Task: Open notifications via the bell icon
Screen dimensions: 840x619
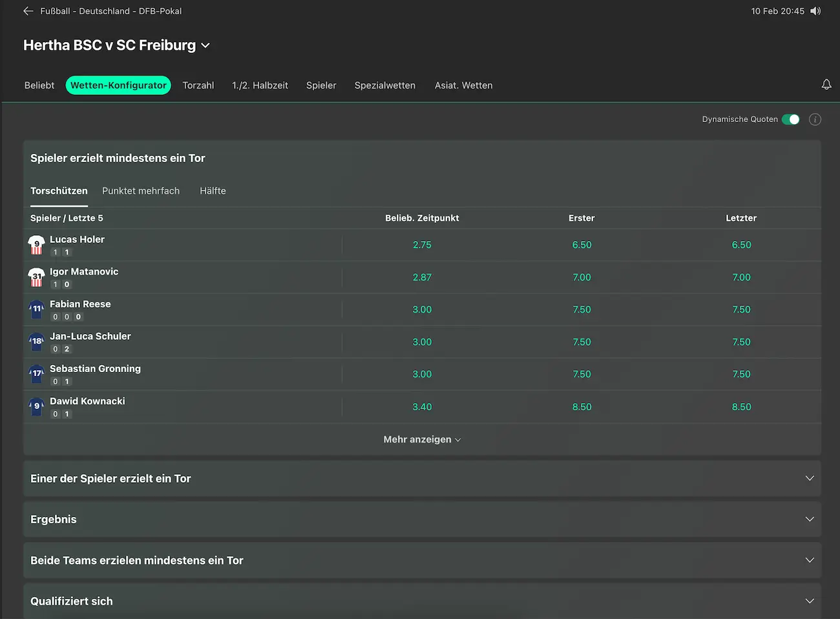Action: [x=826, y=84]
